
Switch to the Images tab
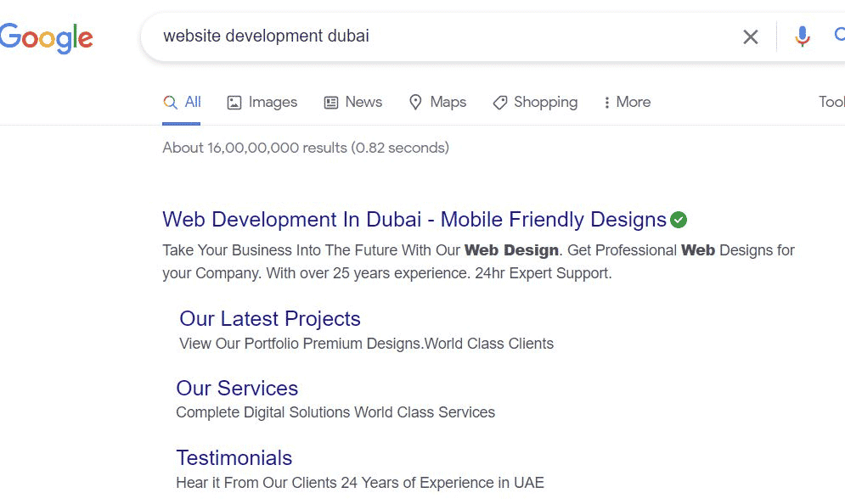point(262,103)
